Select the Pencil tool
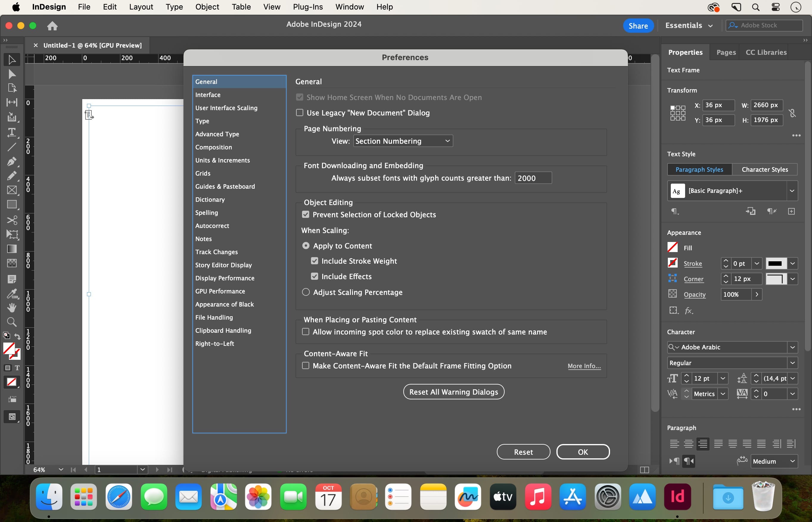This screenshot has width=812, height=522. [12, 176]
